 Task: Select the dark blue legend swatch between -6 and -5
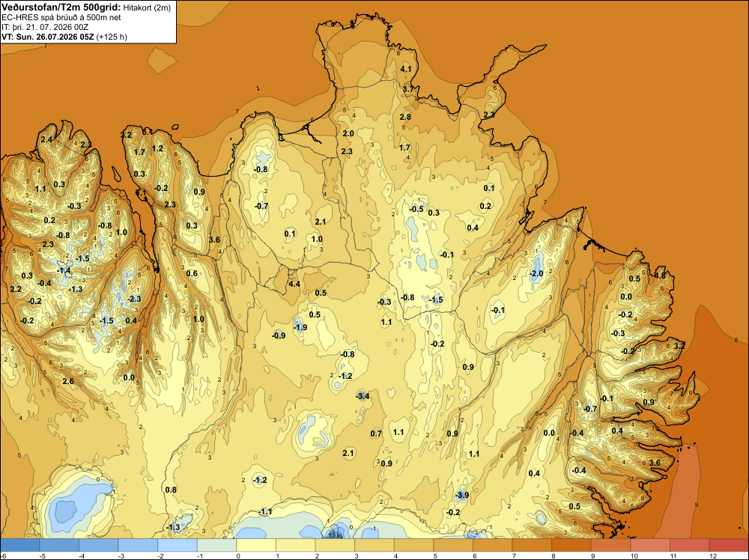tap(20, 545)
